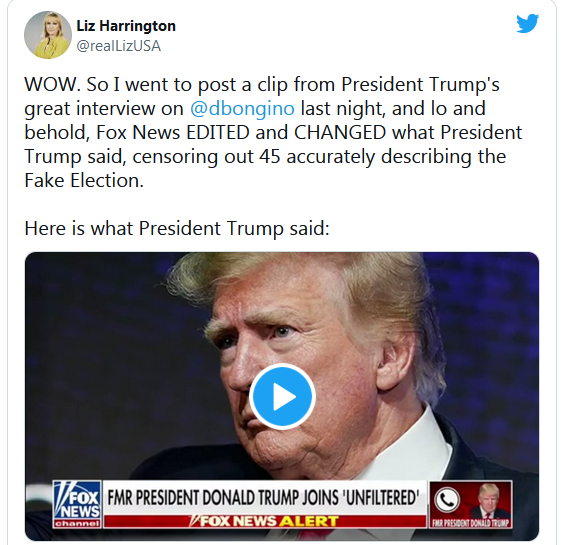The width and height of the screenshot is (578, 545).
Task: Click the Twitter bird logo
Action: point(527,24)
